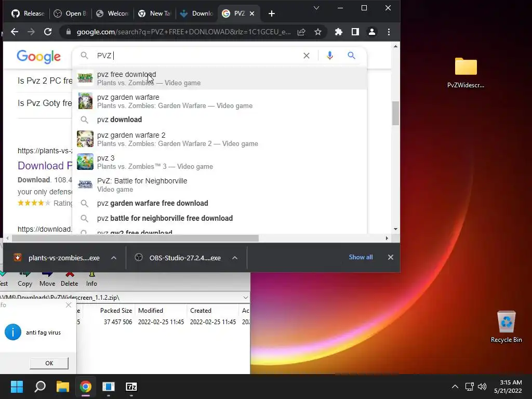Click OK in the anti virus dialog
This screenshot has width=532, height=399.
pyautogui.click(x=49, y=363)
